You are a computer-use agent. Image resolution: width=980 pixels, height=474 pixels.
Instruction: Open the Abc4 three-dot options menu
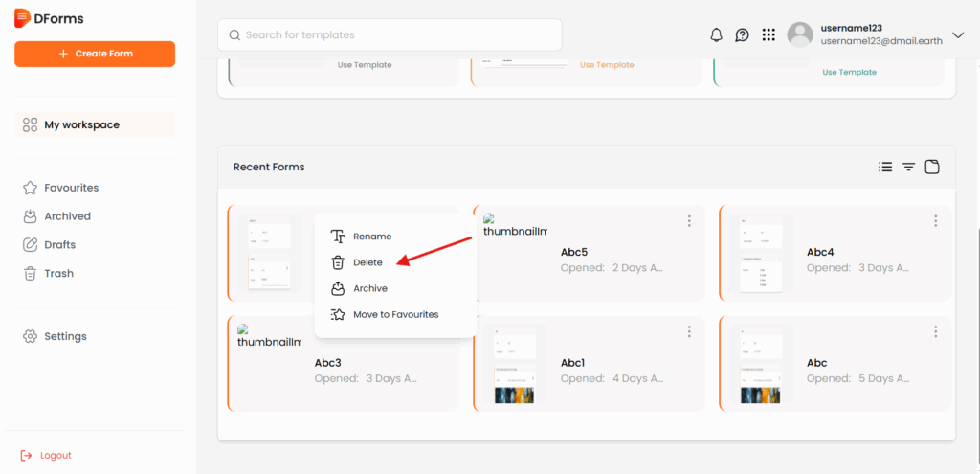(935, 221)
